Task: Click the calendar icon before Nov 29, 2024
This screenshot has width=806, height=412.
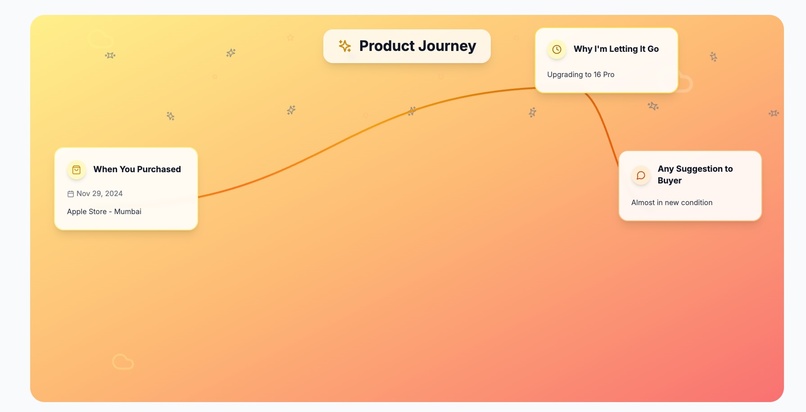Action: point(70,194)
